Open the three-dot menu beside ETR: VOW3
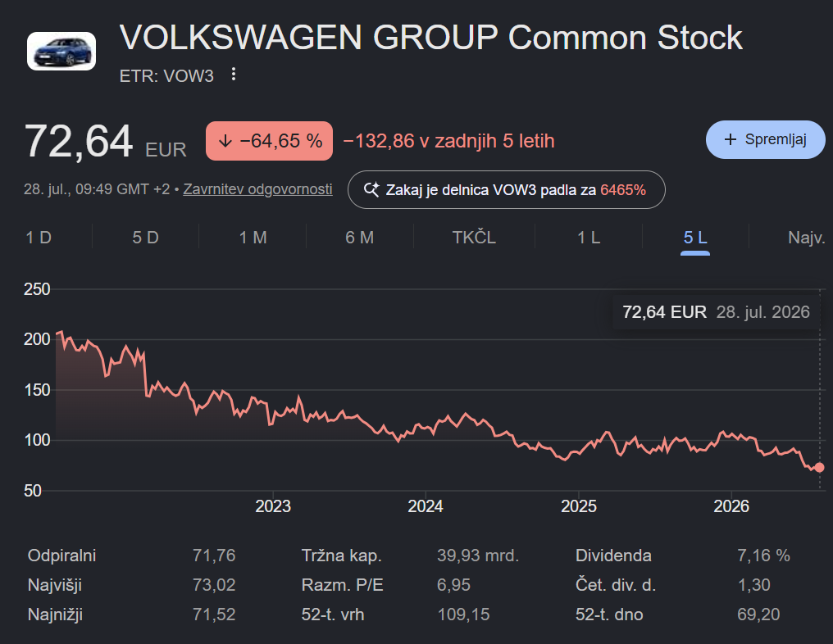 point(233,75)
